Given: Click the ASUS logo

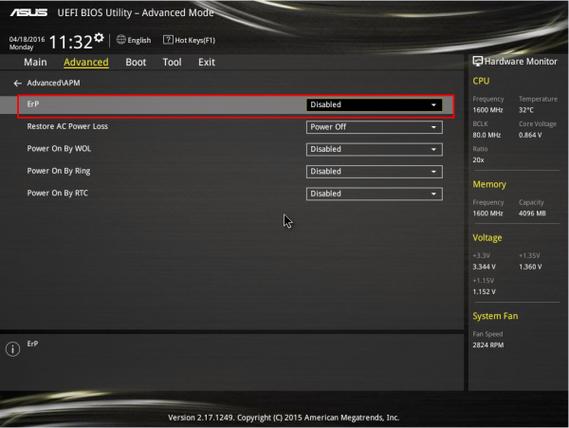Looking at the screenshot, I should point(29,13).
